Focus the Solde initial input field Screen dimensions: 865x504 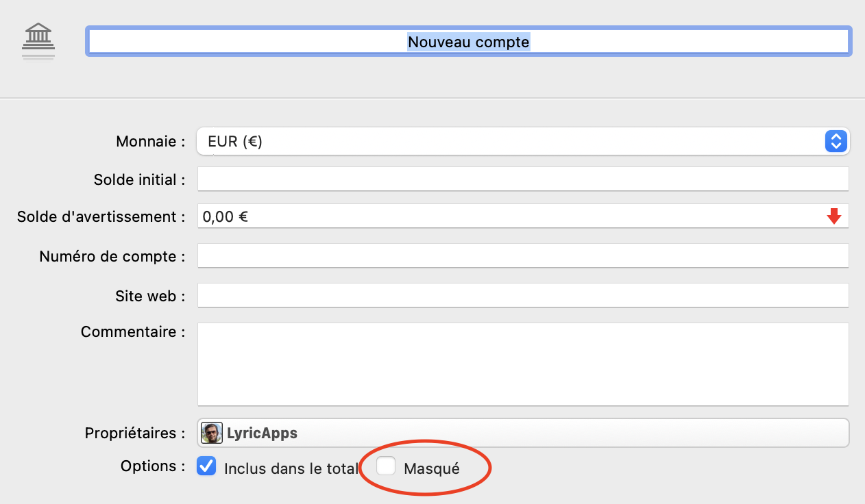[522, 179]
